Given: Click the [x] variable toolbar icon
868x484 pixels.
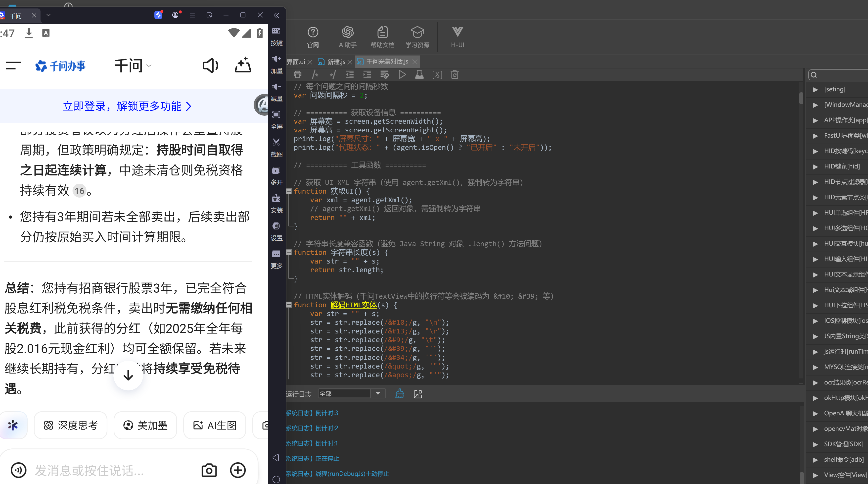Looking at the screenshot, I should click(x=437, y=75).
